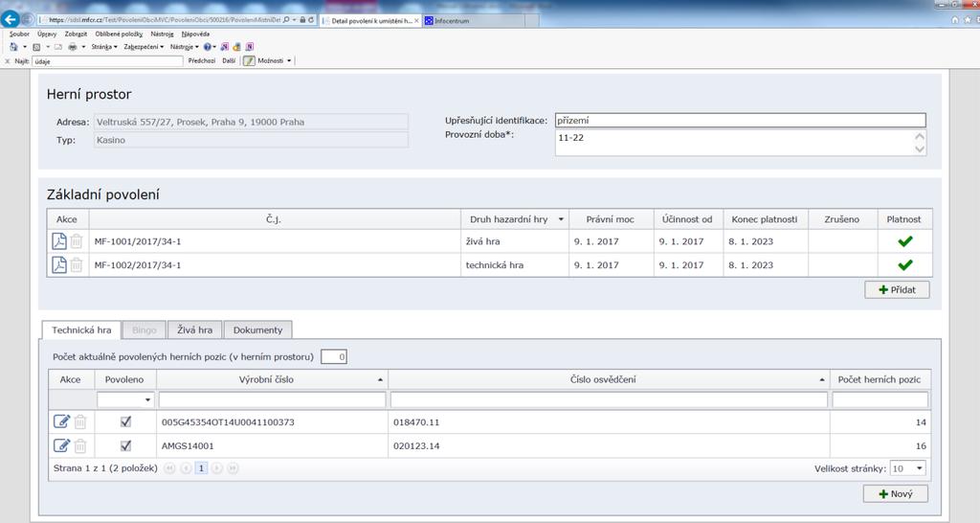
Task: Click the Upřesňující identifikace field
Action: [740, 120]
